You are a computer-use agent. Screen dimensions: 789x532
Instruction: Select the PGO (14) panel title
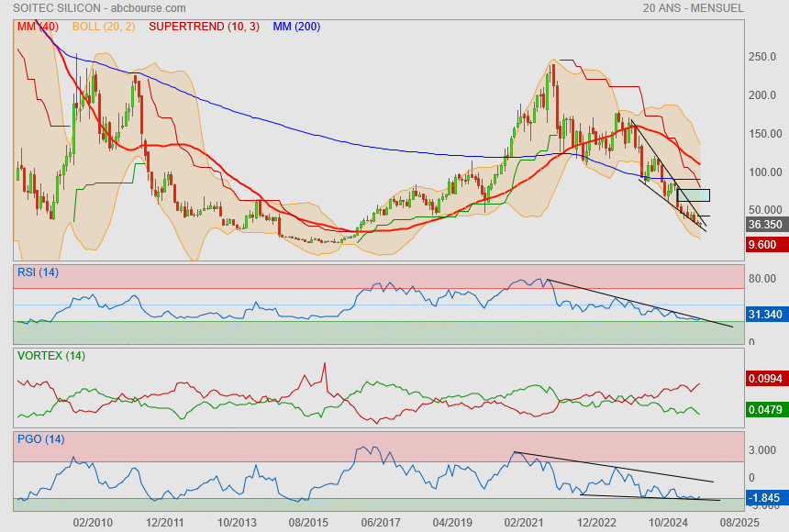pos(39,439)
